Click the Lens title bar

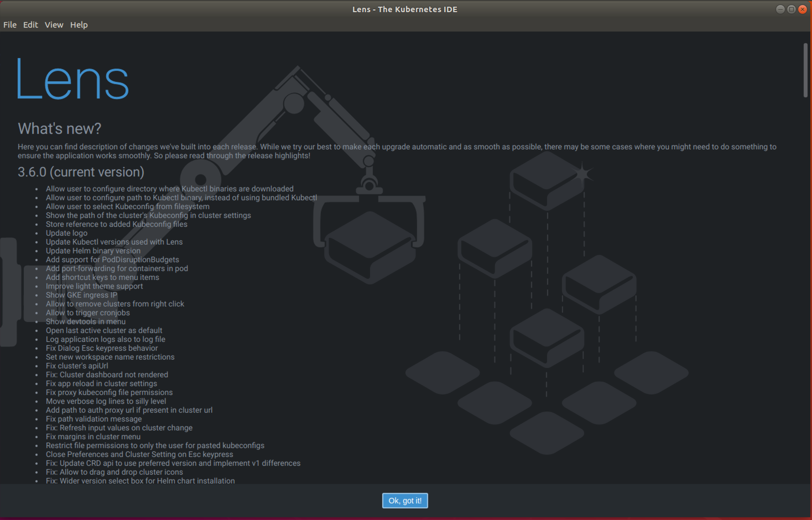405,9
